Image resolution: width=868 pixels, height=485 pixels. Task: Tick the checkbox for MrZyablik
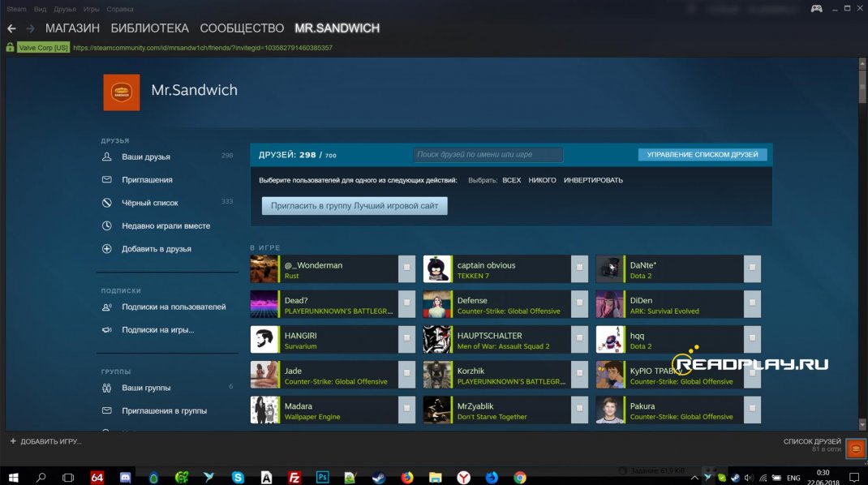579,409
